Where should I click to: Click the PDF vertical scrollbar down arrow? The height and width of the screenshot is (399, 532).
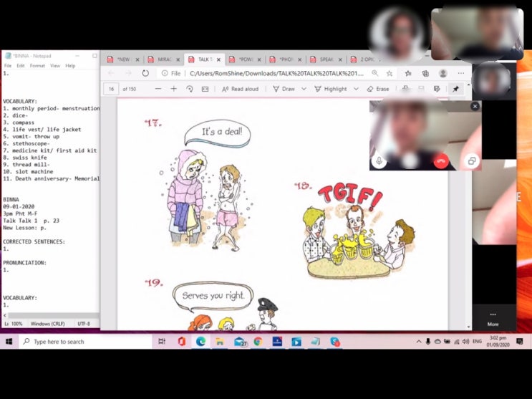tap(468, 327)
